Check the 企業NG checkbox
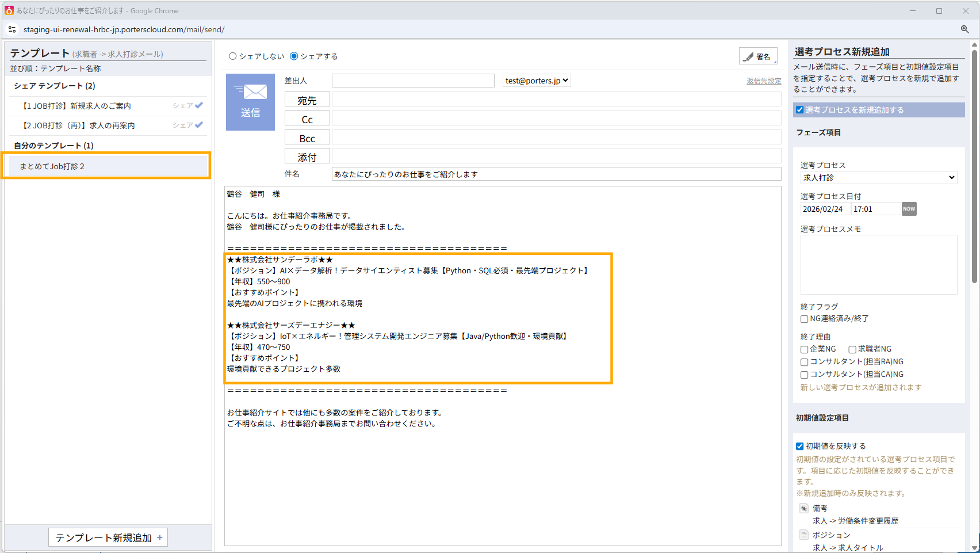Viewport: 980px width, 553px height. coord(804,349)
